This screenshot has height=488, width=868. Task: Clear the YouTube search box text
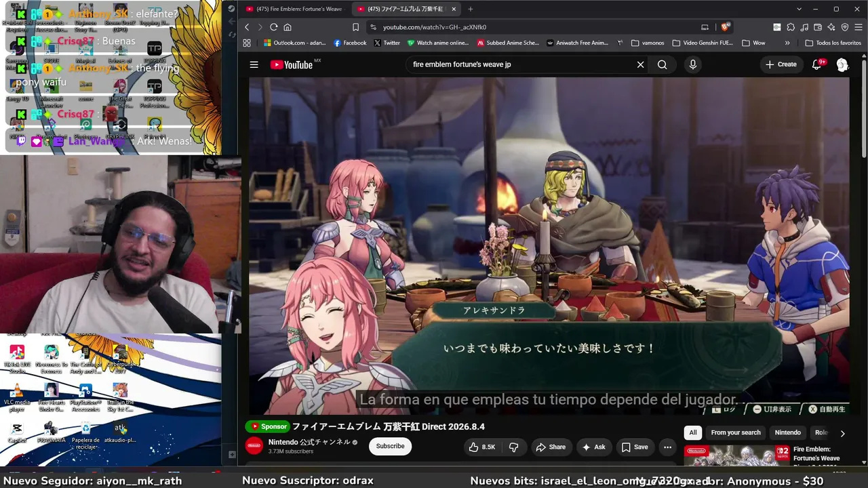point(640,64)
